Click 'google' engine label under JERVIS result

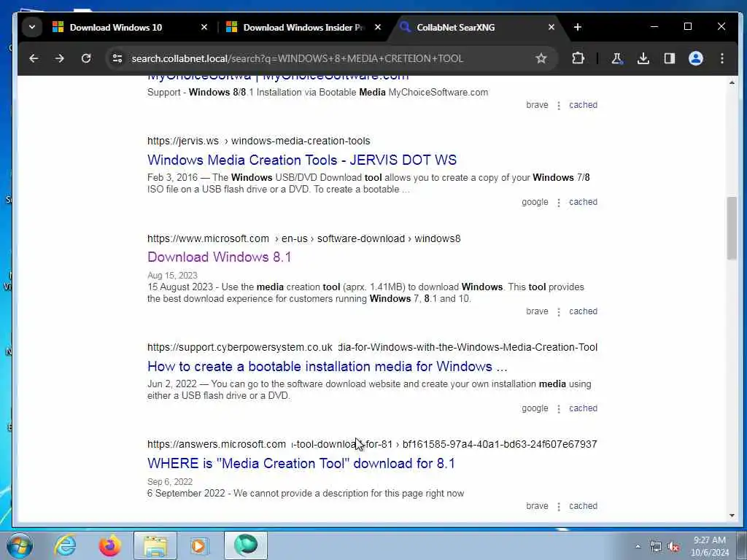pyautogui.click(x=535, y=202)
